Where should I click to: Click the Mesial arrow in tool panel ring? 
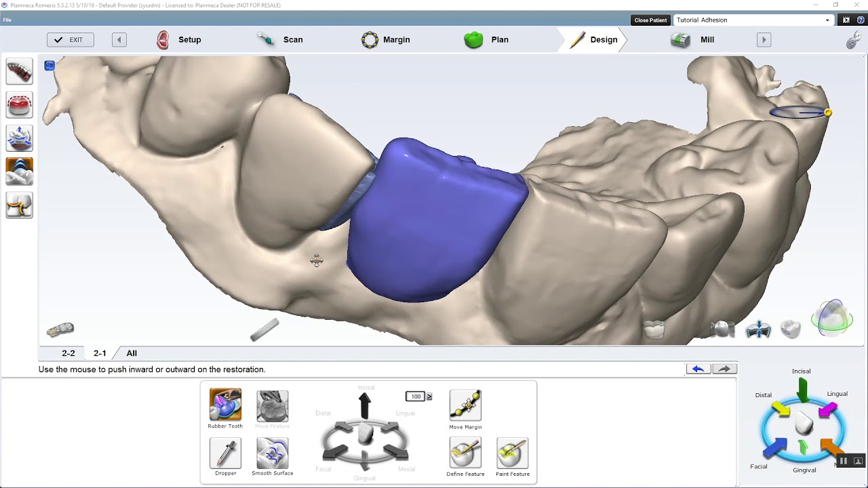click(x=395, y=451)
